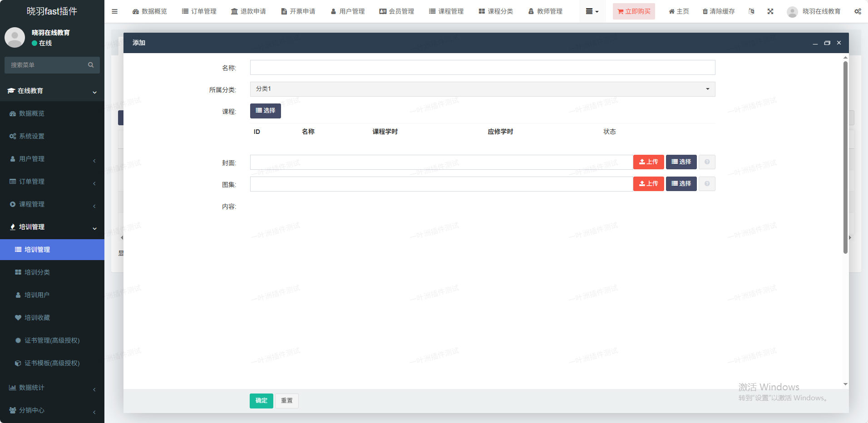Screen dimensions: 868x423
Task: Click the help icon beside 封面 field
Action: tap(707, 162)
